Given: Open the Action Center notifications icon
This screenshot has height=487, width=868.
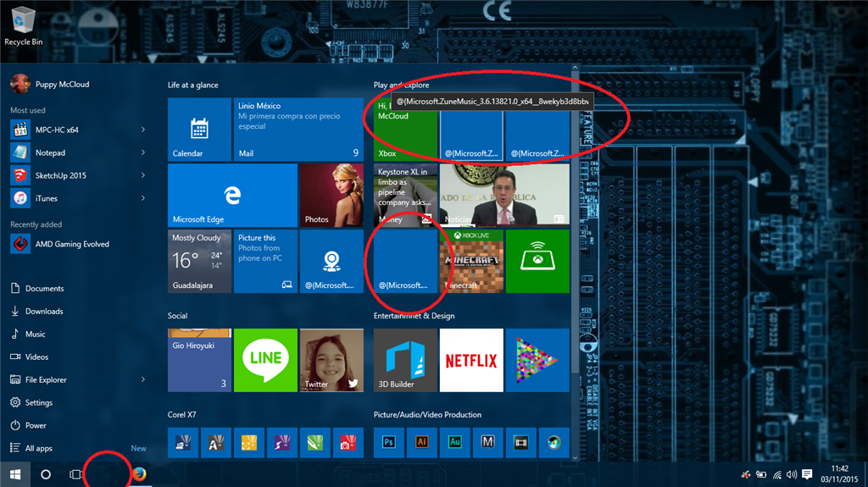Looking at the screenshot, I should (807, 474).
